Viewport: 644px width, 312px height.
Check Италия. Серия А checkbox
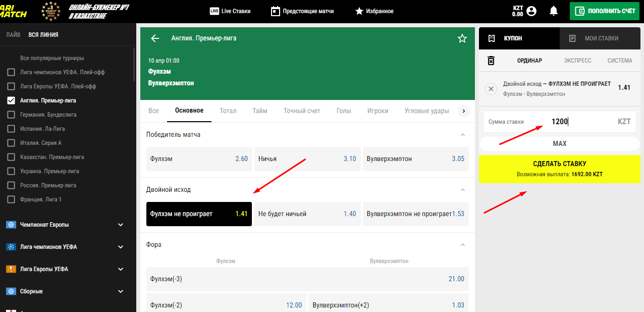pyautogui.click(x=11, y=143)
